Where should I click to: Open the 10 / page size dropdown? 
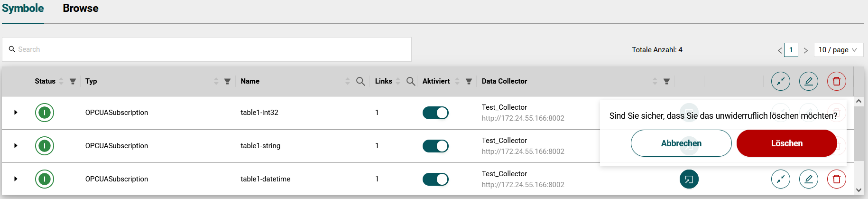[x=838, y=50]
